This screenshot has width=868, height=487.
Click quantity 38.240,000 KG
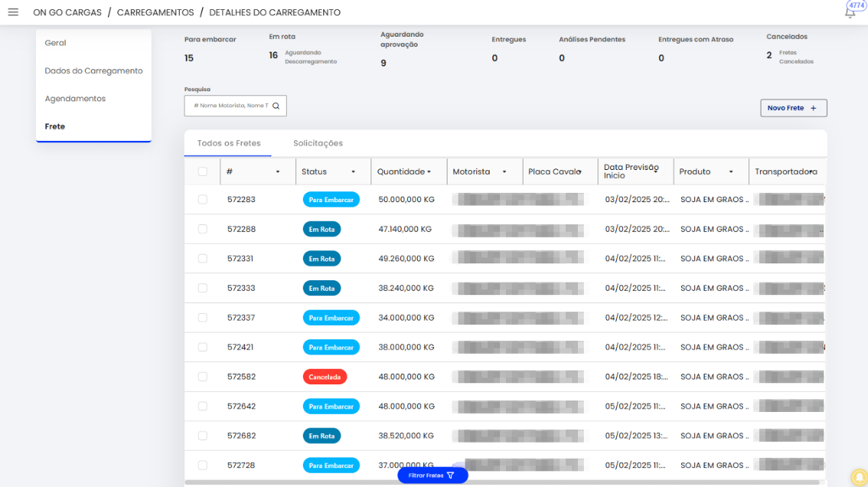pyautogui.click(x=406, y=288)
